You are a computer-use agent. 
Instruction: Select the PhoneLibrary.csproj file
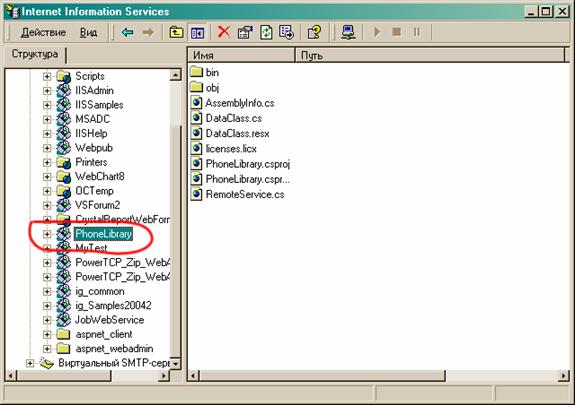click(248, 164)
